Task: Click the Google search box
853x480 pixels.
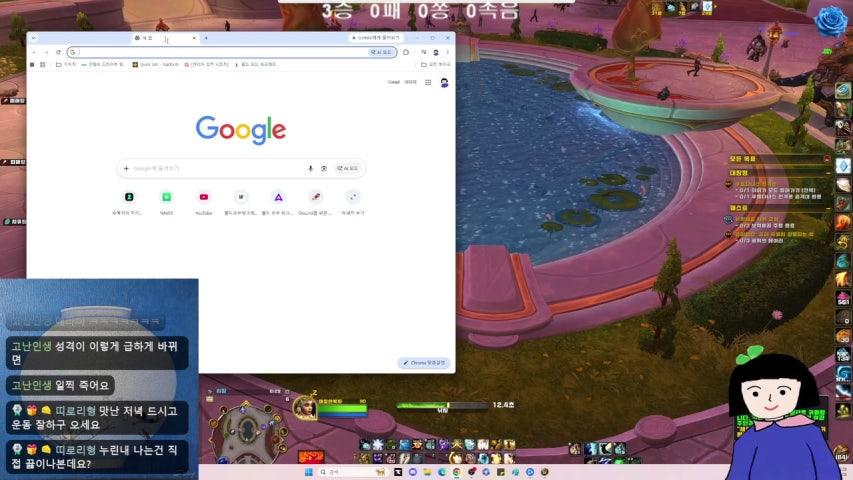Action: (x=241, y=169)
